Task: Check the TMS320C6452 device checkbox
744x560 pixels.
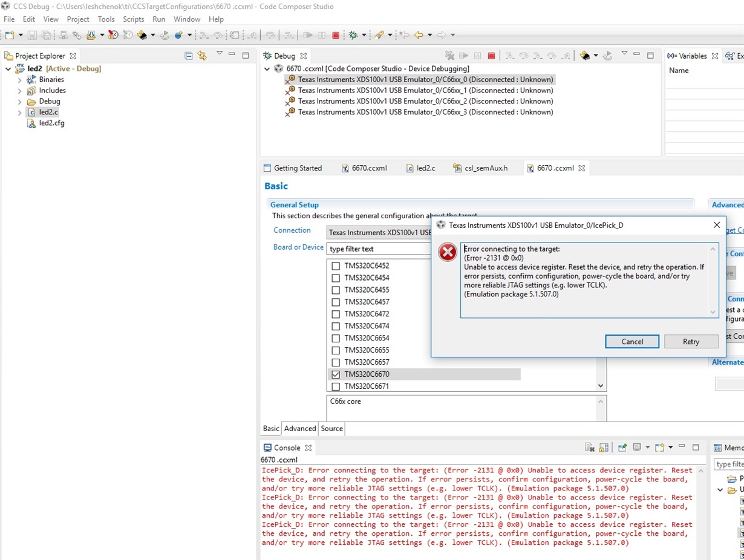Action: click(x=336, y=265)
